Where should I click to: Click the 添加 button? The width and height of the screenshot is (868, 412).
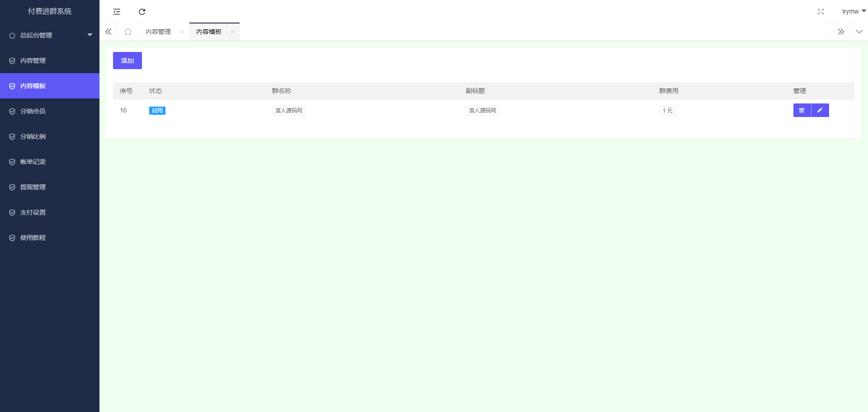[x=127, y=61]
